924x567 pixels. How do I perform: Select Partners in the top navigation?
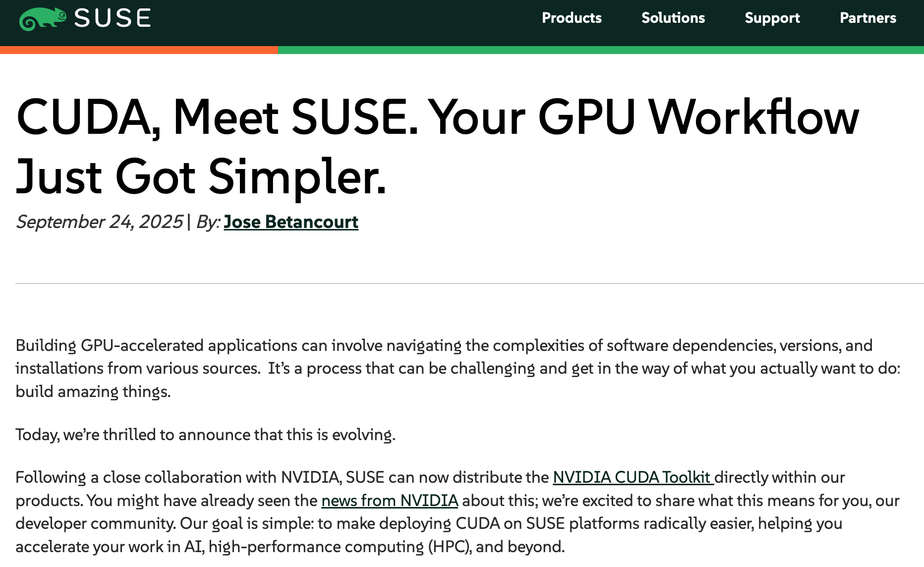[867, 18]
